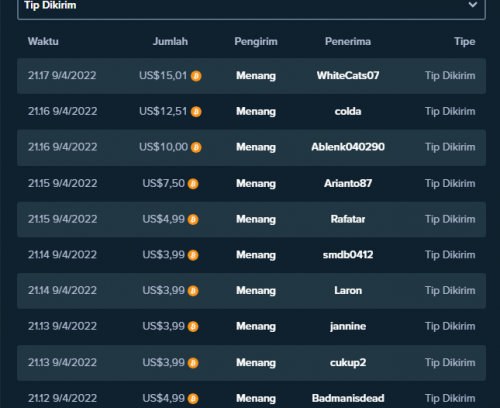
Task: Expand the Tip Dikirim dropdown chevron
Action: coord(473,5)
